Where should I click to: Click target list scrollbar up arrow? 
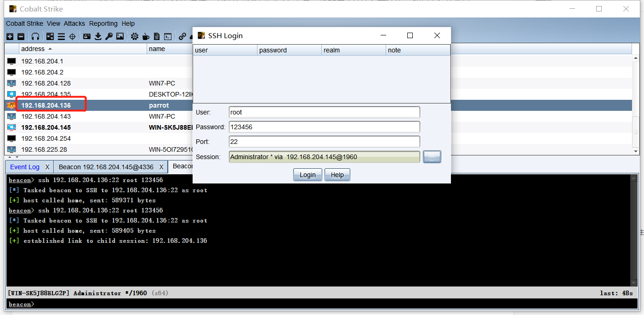pyautogui.click(x=636, y=58)
